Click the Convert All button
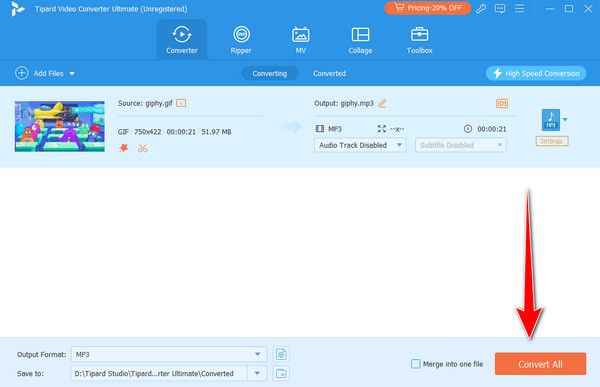600x387 pixels. [540, 364]
